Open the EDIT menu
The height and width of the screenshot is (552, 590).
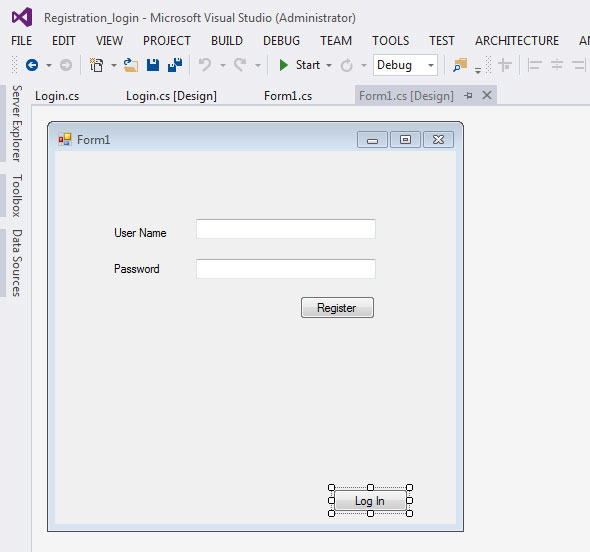click(64, 41)
